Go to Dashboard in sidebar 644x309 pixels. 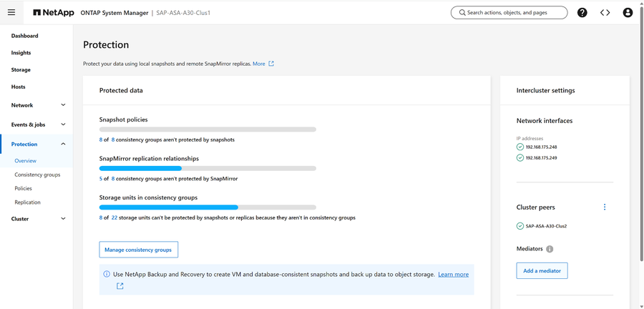click(x=24, y=36)
